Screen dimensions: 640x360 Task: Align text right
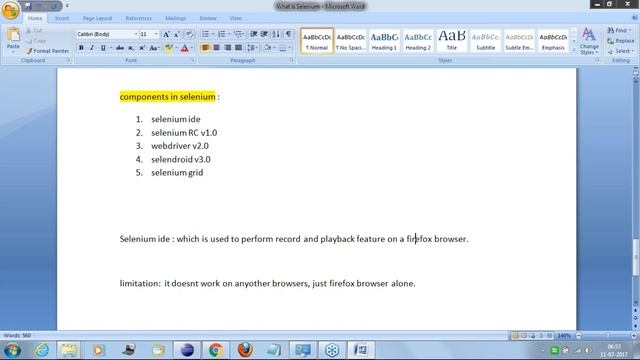coord(227,48)
